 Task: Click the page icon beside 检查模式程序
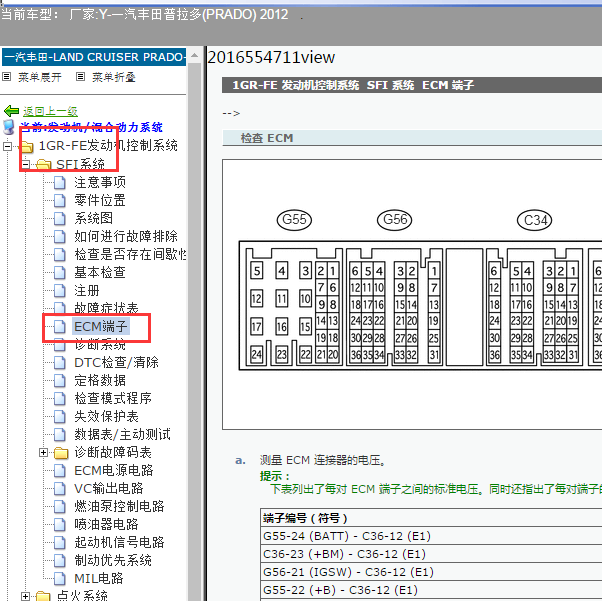[x=60, y=399]
